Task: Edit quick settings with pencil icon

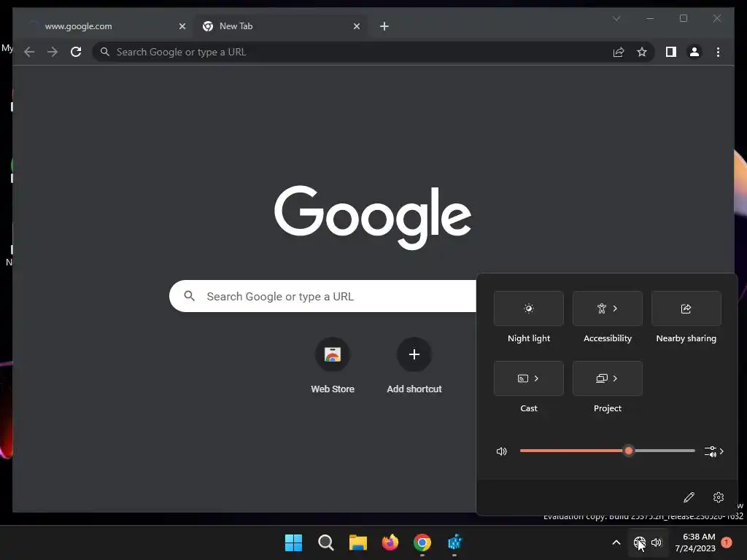Action: coord(689,497)
